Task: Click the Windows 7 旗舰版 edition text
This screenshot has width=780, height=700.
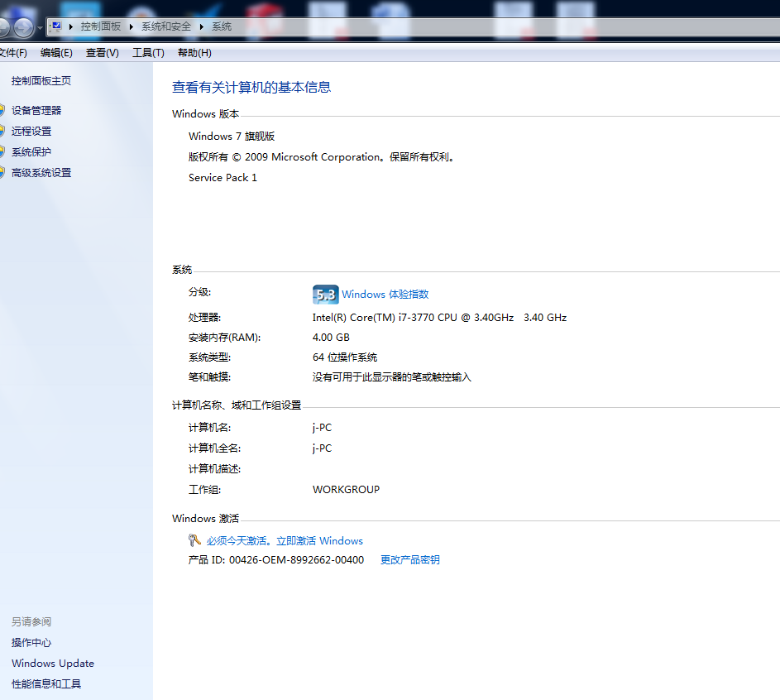Action: coord(232,137)
